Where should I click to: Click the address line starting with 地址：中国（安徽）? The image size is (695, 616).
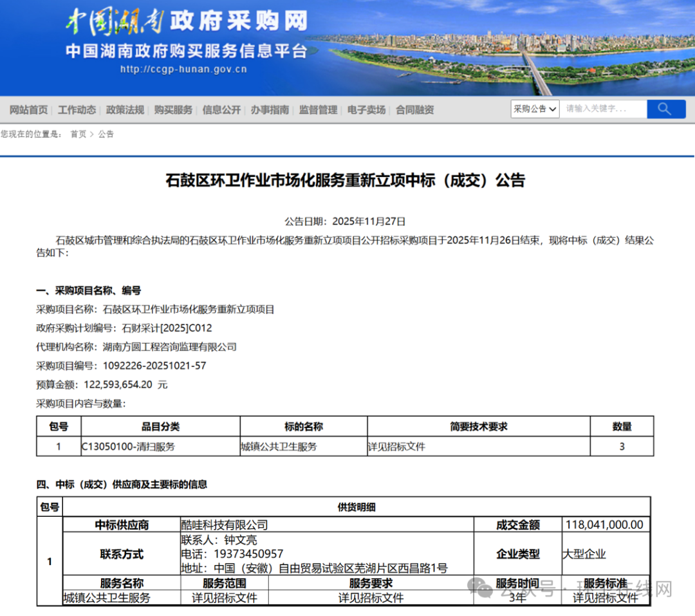pos(314,568)
